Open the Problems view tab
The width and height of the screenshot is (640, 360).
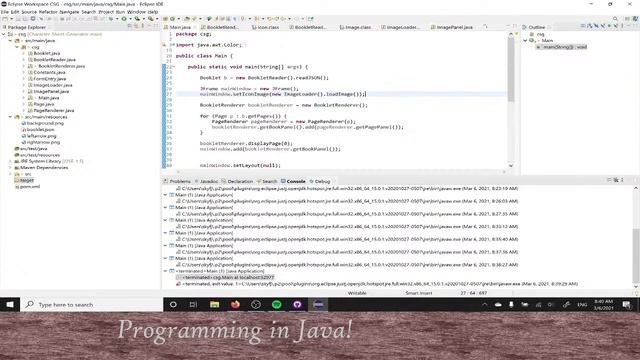click(x=177, y=181)
